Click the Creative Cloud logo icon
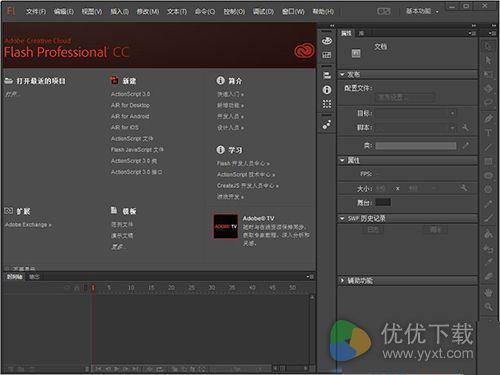 (304, 51)
